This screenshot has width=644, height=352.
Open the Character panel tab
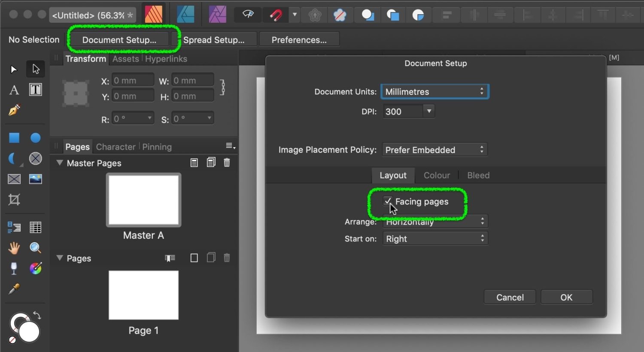pos(115,147)
